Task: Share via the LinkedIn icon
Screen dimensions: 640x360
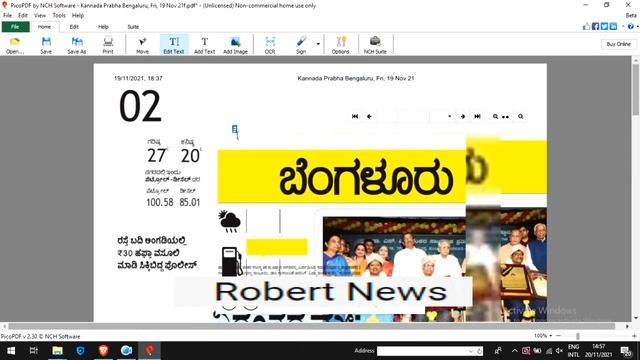Action: (613, 27)
